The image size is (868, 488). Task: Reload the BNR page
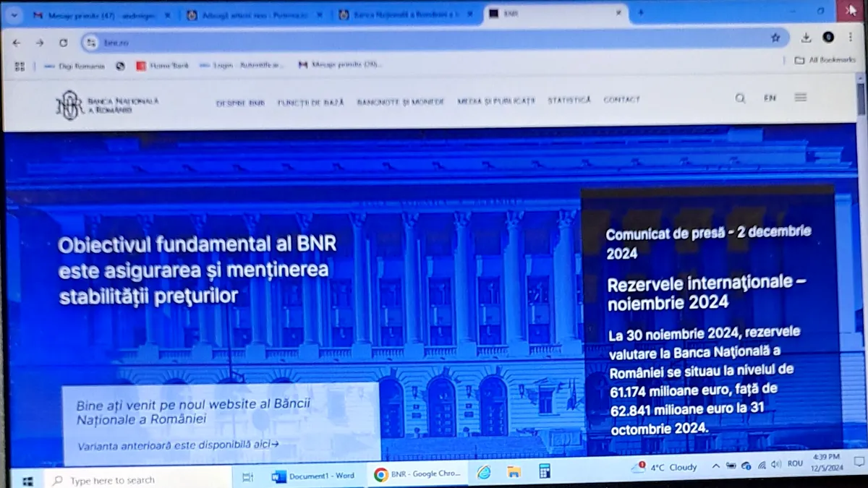coord(63,43)
